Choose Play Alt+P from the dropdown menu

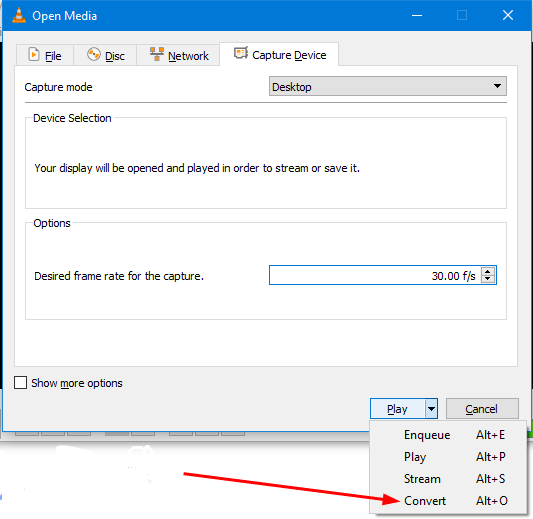coord(448,456)
